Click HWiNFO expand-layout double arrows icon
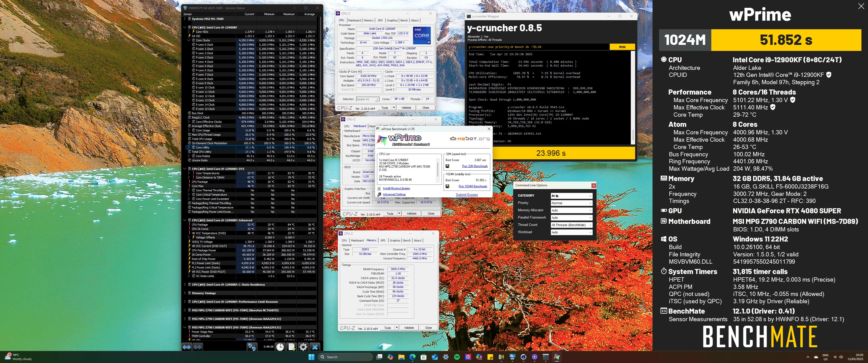The height and width of the screenshot is (363, 868). 187,347
